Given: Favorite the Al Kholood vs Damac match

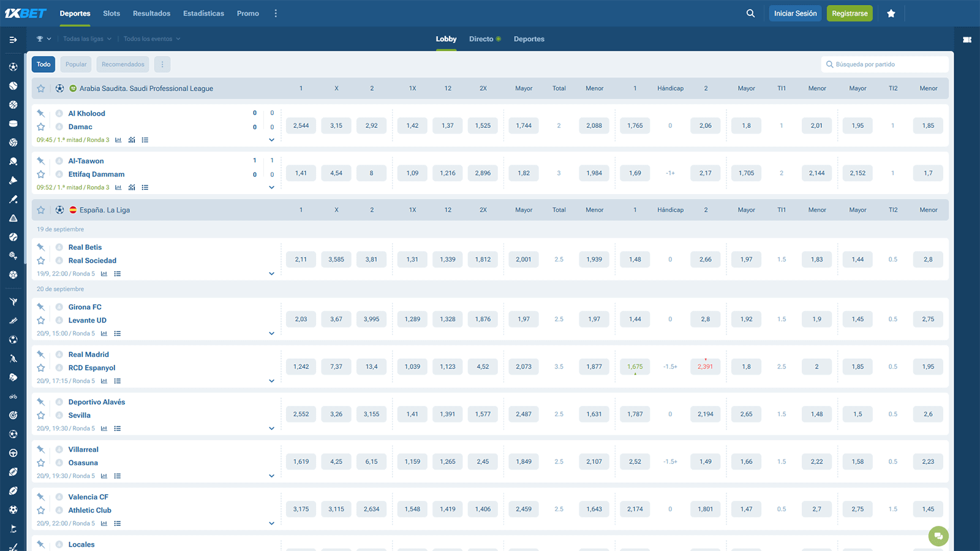Looking at the screenshot, I should pos(41,127).
